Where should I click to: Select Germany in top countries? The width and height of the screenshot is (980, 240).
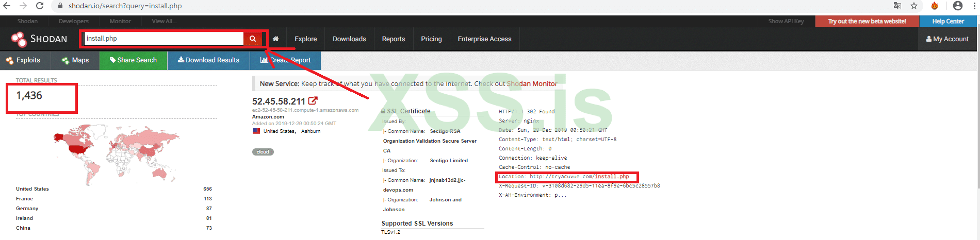(x=27, y=209)
